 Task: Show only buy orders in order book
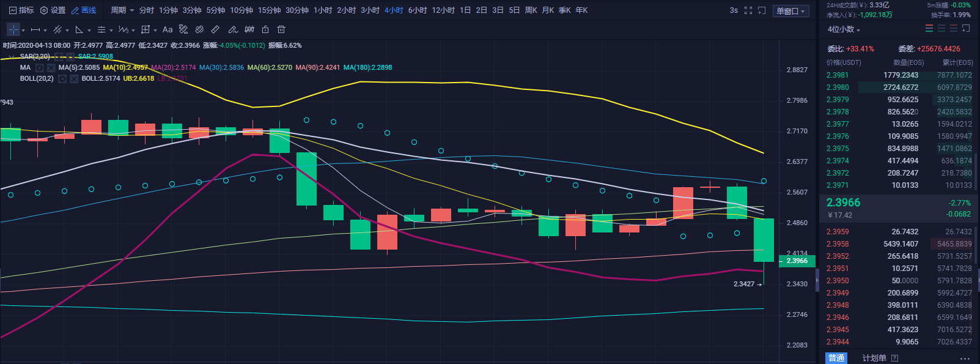coord(941,29)
